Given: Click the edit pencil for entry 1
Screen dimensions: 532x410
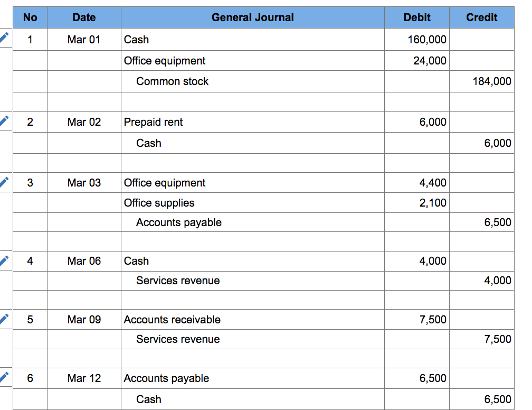Looking at the screenshot, I should tap(4, 38).
